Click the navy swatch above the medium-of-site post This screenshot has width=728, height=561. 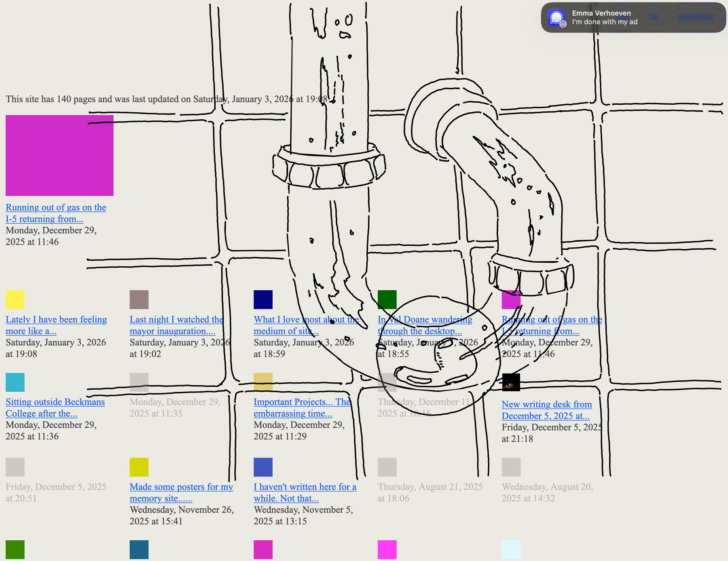pos(263,299)
